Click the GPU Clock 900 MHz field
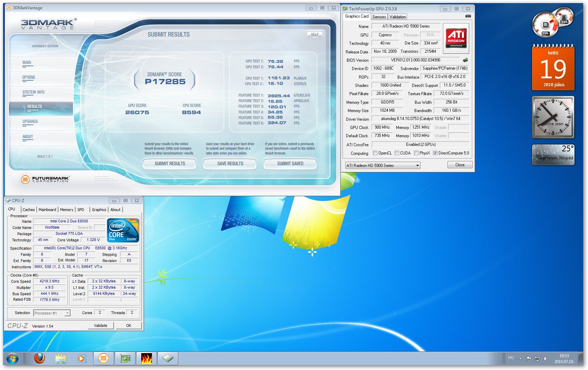Image resolution: width=588 pixels, height=370 pixels. click(x=382, y=128)
